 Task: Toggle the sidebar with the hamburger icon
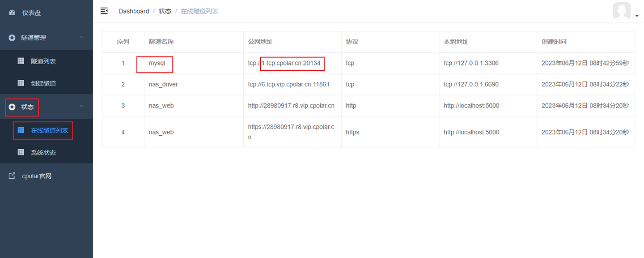pos(104,11)
